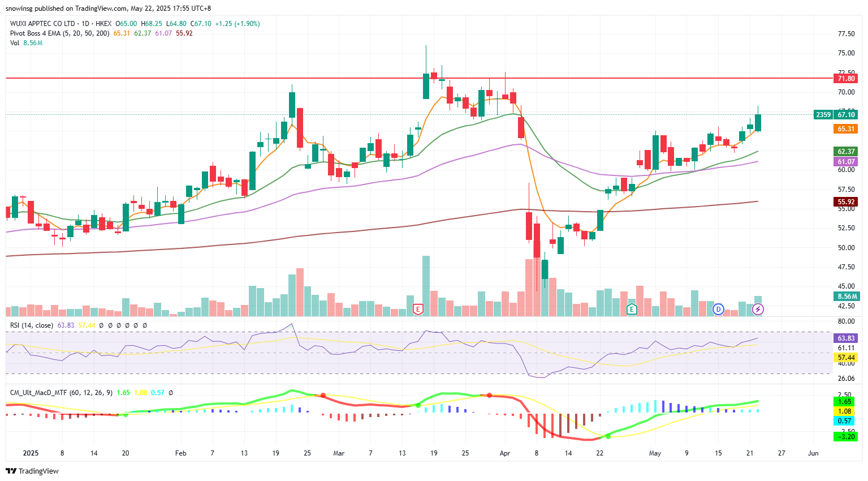Click the 2025 label on the time axis
Image resolution: width=868 pixels, height=481 pixels.
click(31, 453)
